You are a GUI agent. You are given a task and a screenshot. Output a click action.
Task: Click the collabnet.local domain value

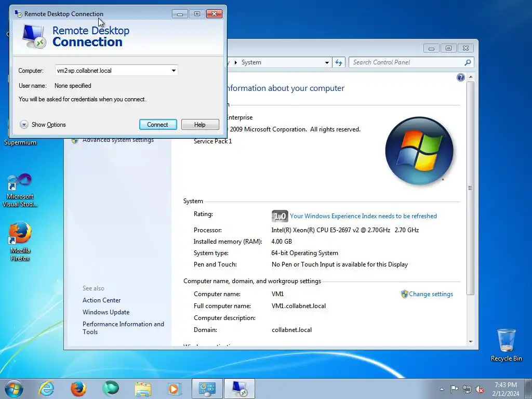292,330
